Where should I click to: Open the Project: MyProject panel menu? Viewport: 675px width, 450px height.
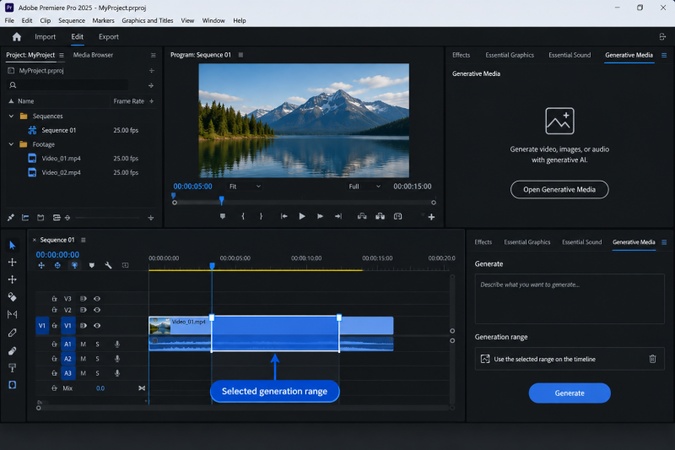(x=62, y=55)
